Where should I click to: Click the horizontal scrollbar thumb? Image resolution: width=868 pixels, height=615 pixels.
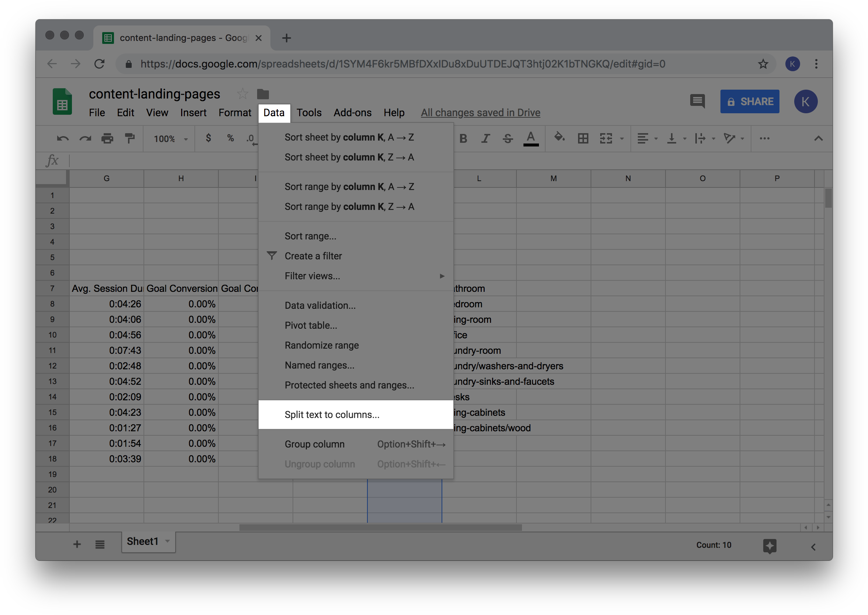click(380, 528)
